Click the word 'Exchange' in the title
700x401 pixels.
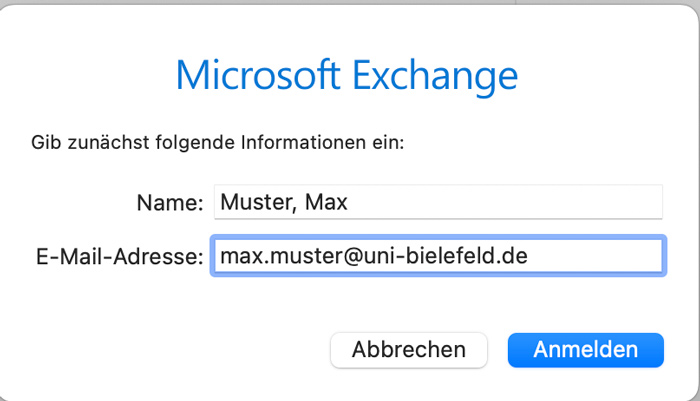pyautogui.click(x=435, y=77)
